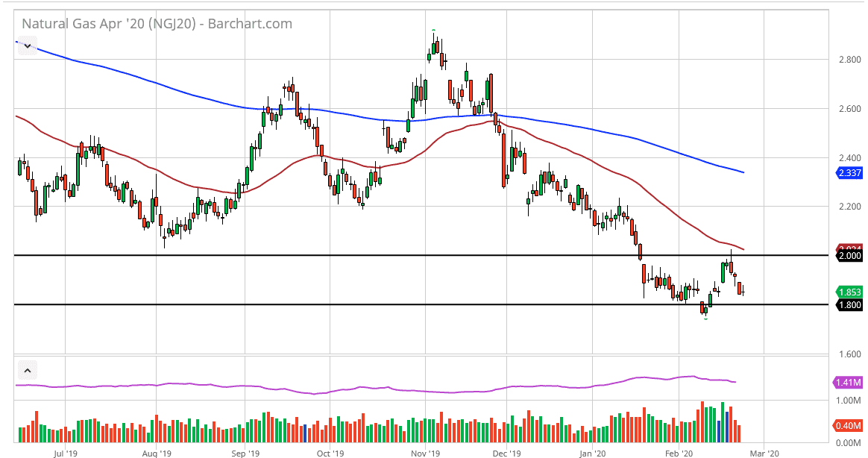Click the Jul '19 date label

pyautogui.click(x=66, y=453)
